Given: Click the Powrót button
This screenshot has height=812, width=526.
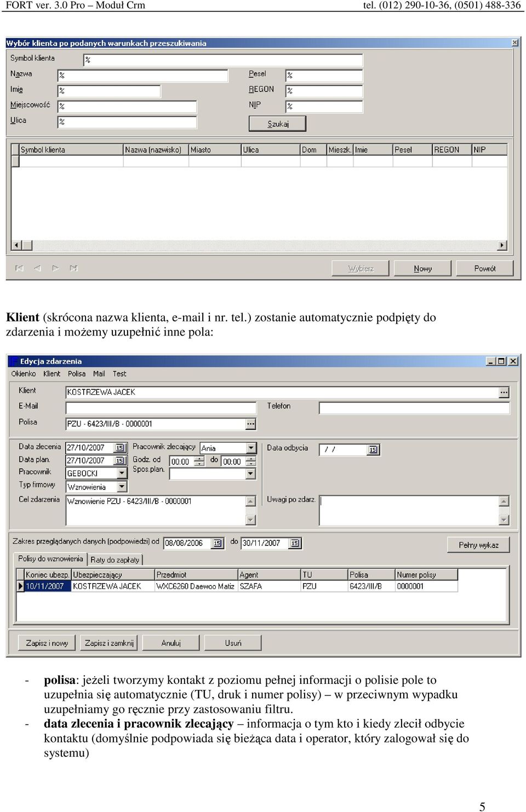Looking at the screenshot, I should (x=484, y=268).
